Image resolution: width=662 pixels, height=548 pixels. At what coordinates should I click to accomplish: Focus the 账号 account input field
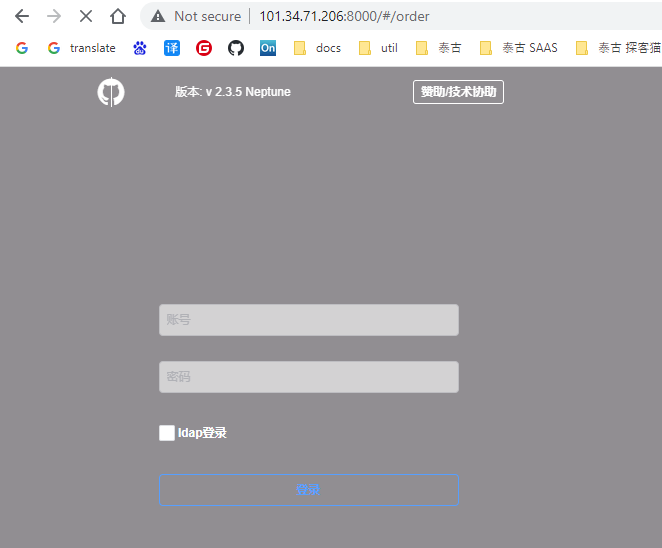coord(309,320)
